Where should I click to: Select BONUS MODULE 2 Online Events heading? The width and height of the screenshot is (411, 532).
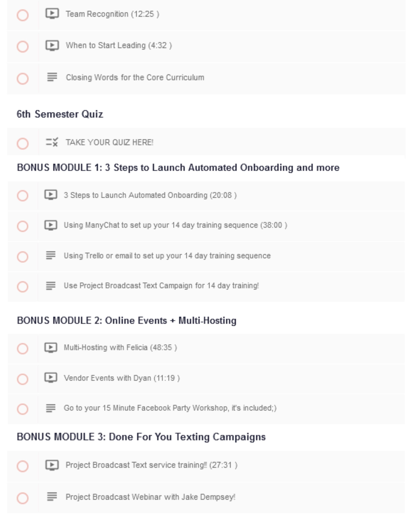click(x=127, y=321)
